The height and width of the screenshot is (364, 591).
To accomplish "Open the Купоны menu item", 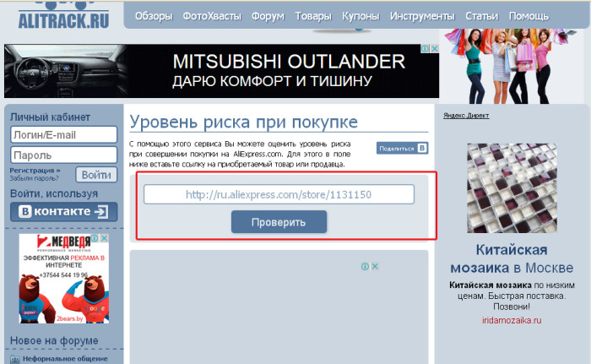I will (x=361, y=16).
